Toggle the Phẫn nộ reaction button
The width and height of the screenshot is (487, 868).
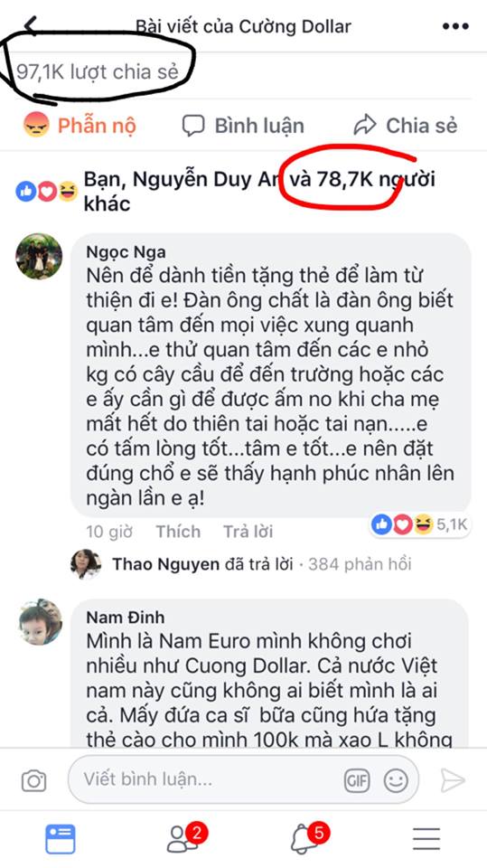[80, 125]
